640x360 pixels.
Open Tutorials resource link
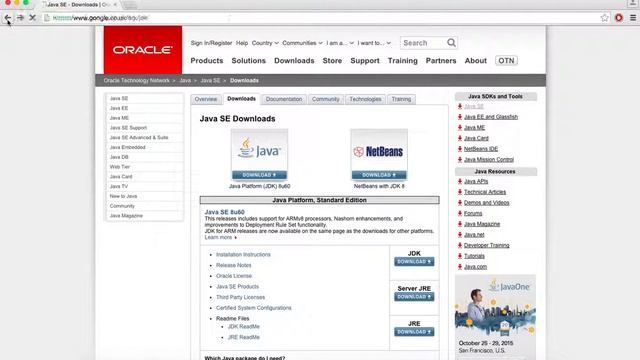coord(474,256)
